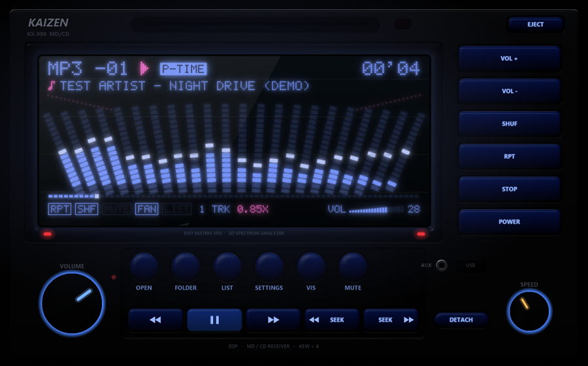Image resolution: width=588 pixels, height=366 pixels.
Task: Click the USB port cover
Action: 470,265
